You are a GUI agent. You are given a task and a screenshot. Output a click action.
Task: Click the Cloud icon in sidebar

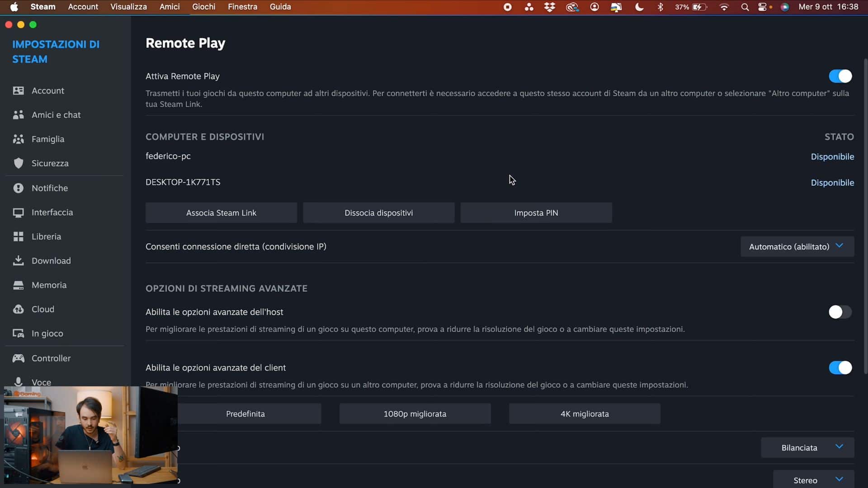tap(18, 309)
